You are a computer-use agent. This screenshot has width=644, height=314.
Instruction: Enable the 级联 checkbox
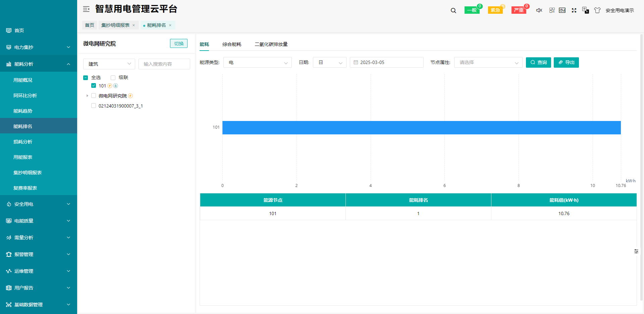click(113, 78)
